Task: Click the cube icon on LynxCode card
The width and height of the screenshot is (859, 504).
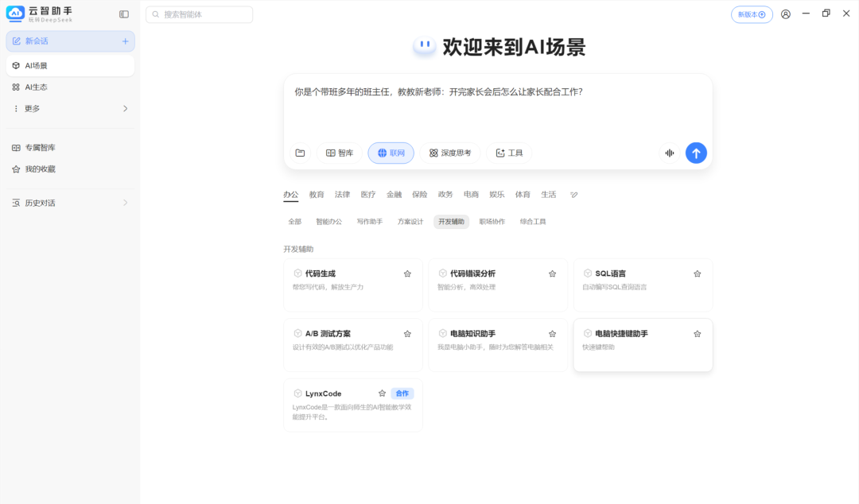Action: [297, 393]
